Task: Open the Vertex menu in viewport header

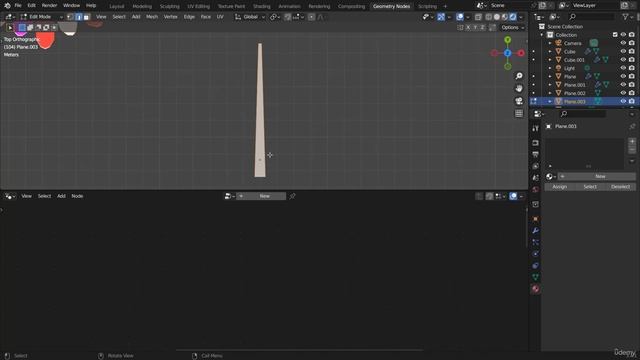Action: point(171,17)
